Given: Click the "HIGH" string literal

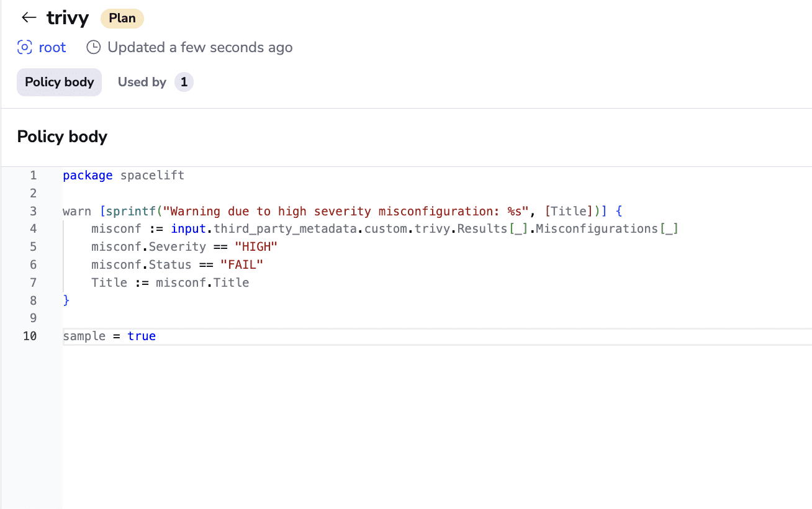Looking at the screenshot, I should (256, 247).
